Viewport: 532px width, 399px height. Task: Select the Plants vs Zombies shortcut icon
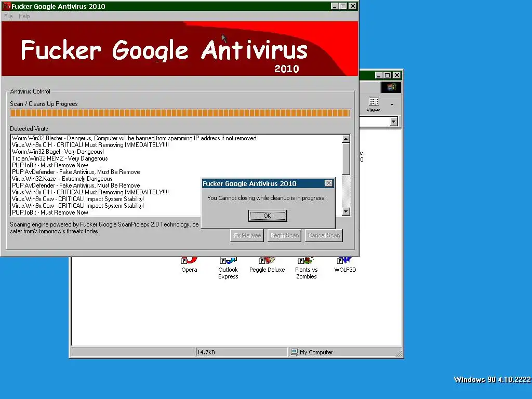click(x=306, y=268)
